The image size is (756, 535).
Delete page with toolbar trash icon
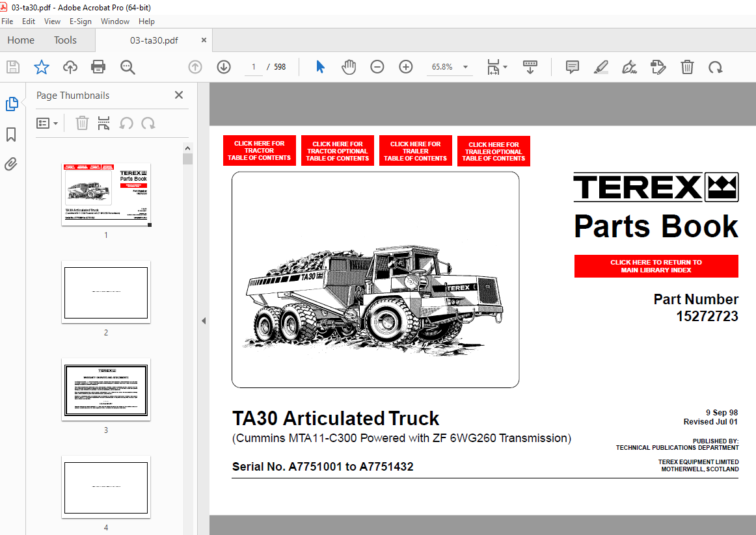(687, 67)
